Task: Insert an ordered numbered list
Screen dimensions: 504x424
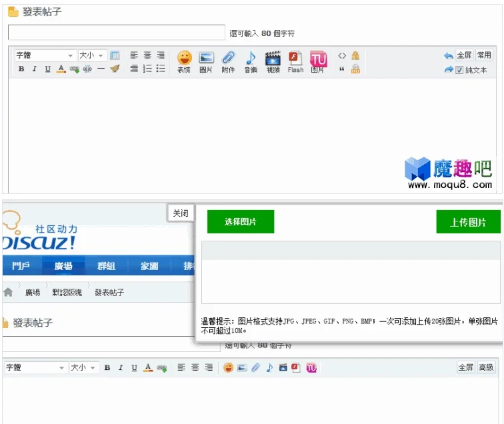Action: point(147,69)
